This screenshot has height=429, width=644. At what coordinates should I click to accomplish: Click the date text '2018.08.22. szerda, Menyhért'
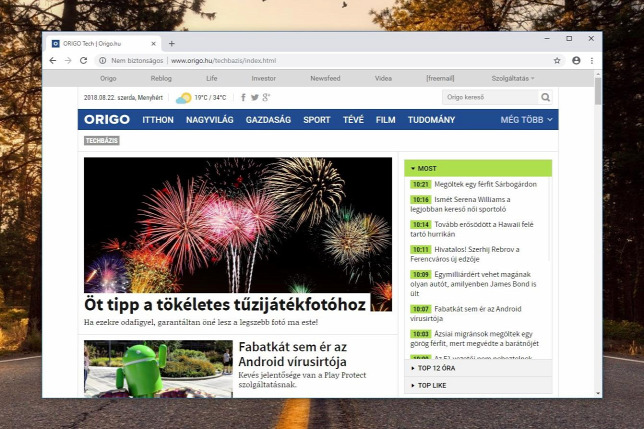tap(123, 98)
